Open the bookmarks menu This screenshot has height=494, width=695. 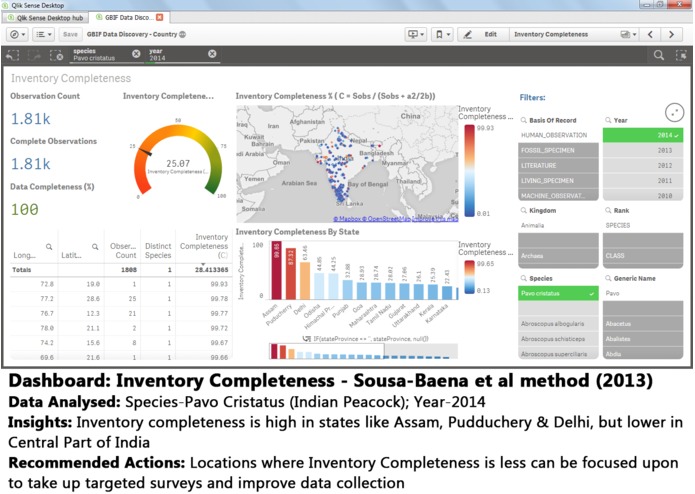click(442, 34)
